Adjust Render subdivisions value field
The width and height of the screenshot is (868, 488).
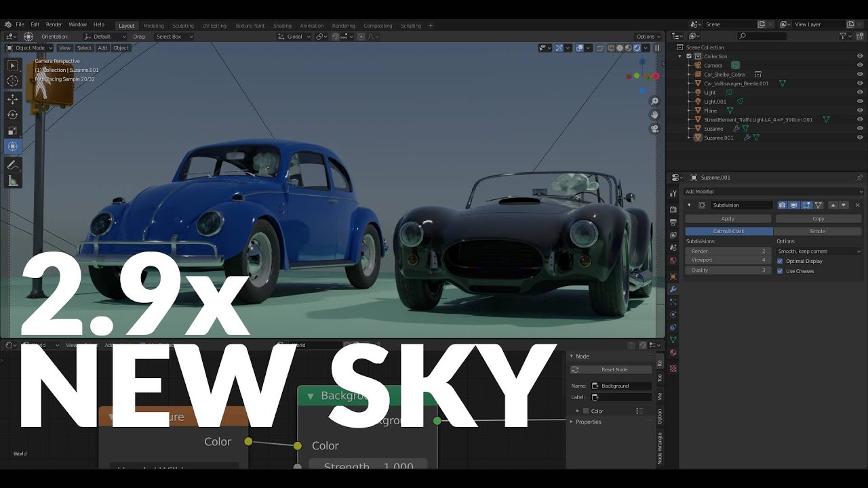[x=728, y=251]
